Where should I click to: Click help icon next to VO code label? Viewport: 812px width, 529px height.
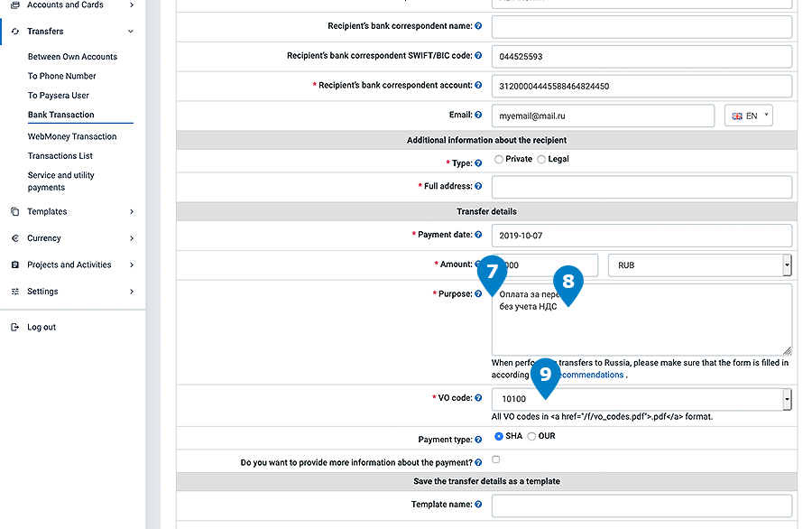pos(478,398)
